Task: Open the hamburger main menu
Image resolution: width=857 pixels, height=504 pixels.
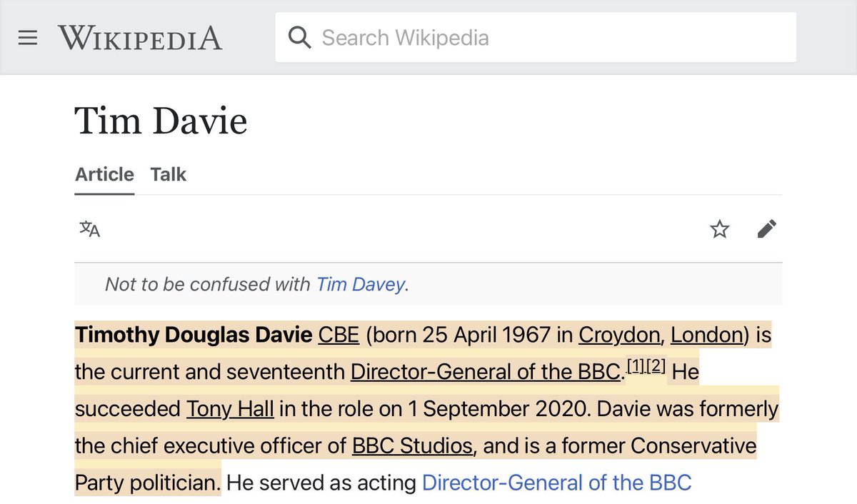Action: coord(28,38)
